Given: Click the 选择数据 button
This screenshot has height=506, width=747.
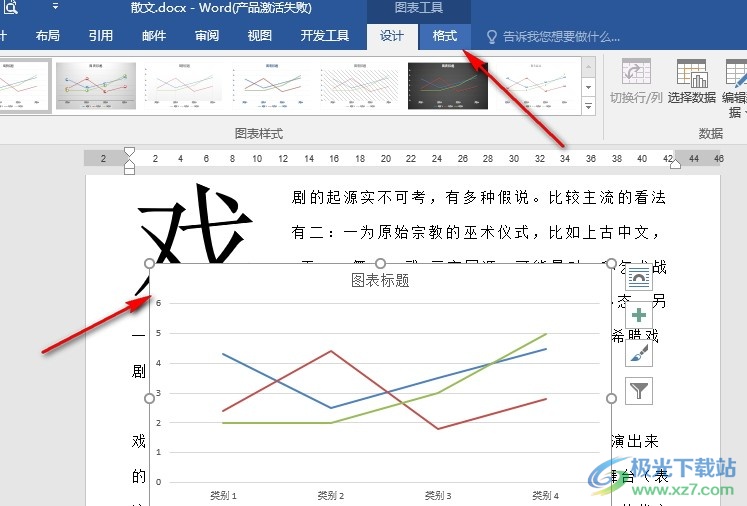Looking at the screenshot, I should (x=691, y=81).
